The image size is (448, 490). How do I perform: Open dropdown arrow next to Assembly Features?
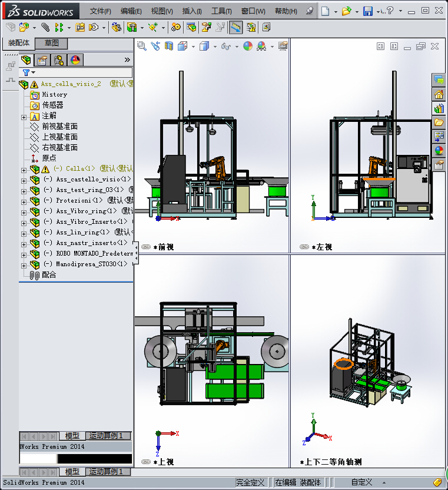pos(142,28)
